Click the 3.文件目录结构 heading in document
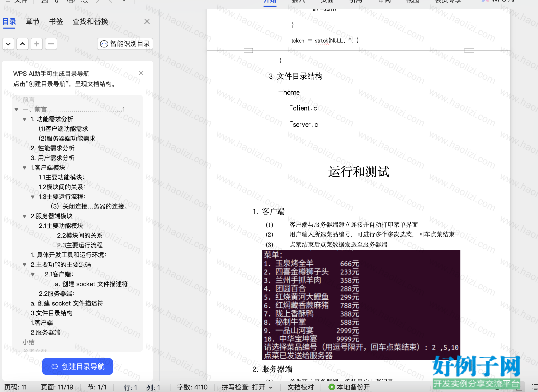 [296, 76]
